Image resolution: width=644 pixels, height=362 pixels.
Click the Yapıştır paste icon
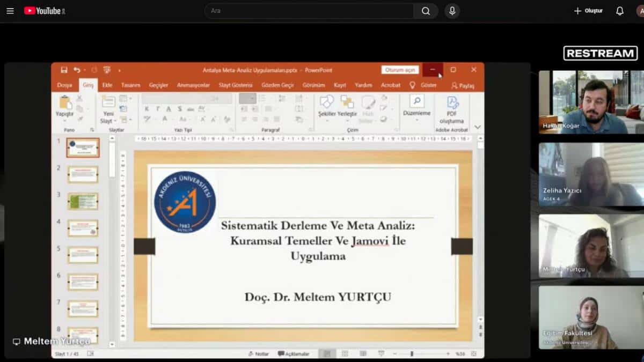click(65, 104)
